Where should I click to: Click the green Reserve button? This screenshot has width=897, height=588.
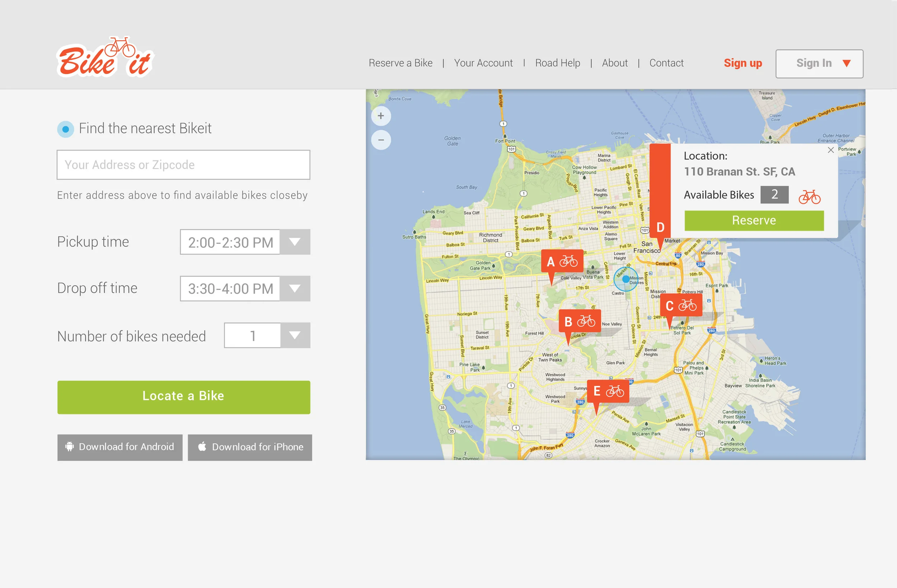point(754,221)
